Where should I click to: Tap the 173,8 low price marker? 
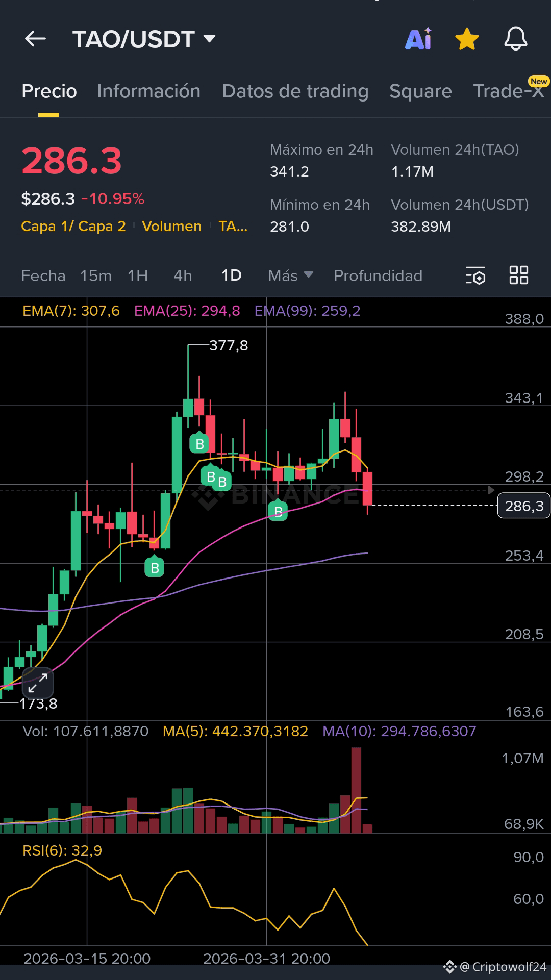pyautogui.click(x=38, y=704)
